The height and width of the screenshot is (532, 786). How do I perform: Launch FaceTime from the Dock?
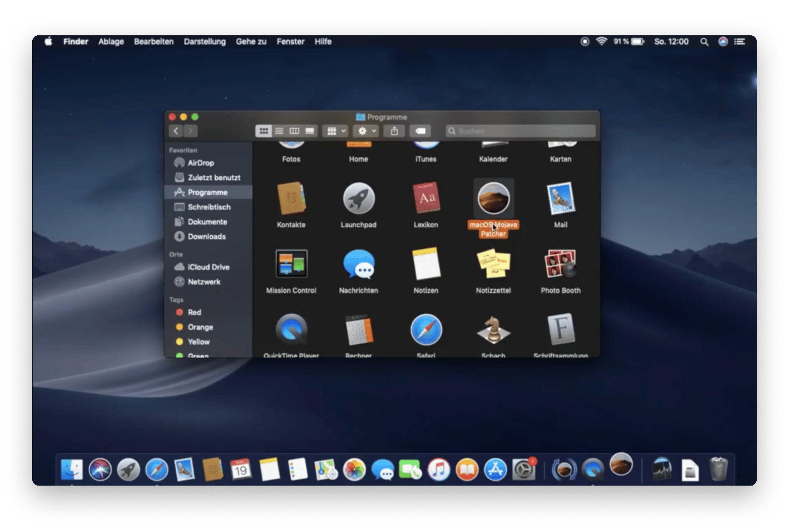[411, 470]
